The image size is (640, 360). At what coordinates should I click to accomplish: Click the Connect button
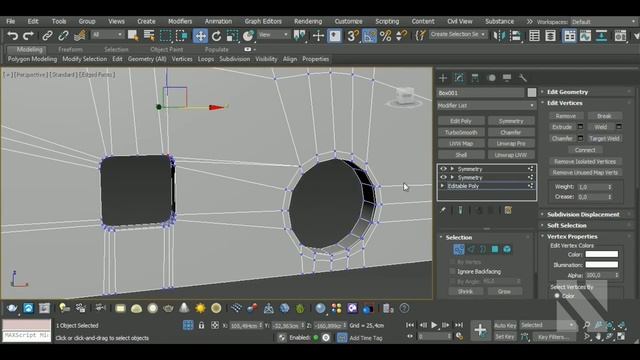pyautogui.click(x=585, y=150)
